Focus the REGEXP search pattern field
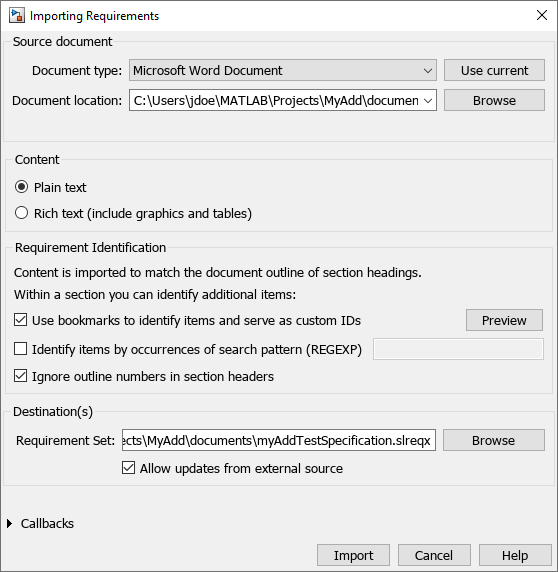Screen dimensions: 558x572 [458, 349]
